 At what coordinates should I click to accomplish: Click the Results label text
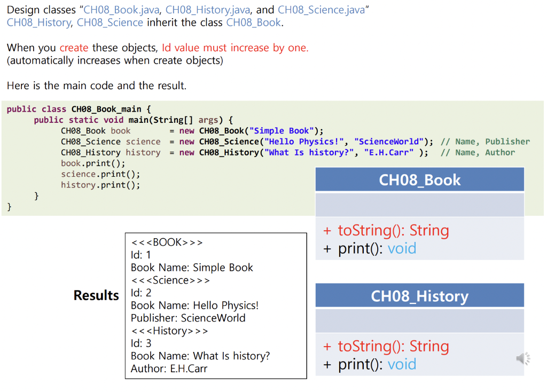click(96, 295)
